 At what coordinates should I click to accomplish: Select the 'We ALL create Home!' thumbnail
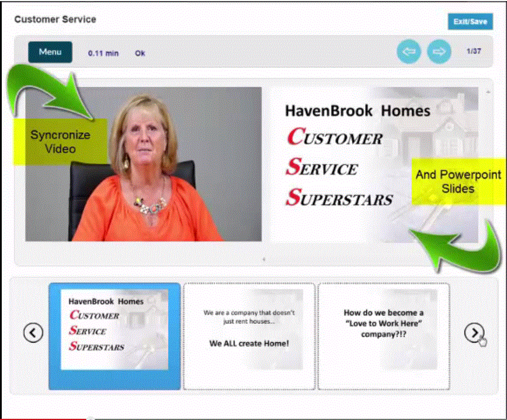249,336
